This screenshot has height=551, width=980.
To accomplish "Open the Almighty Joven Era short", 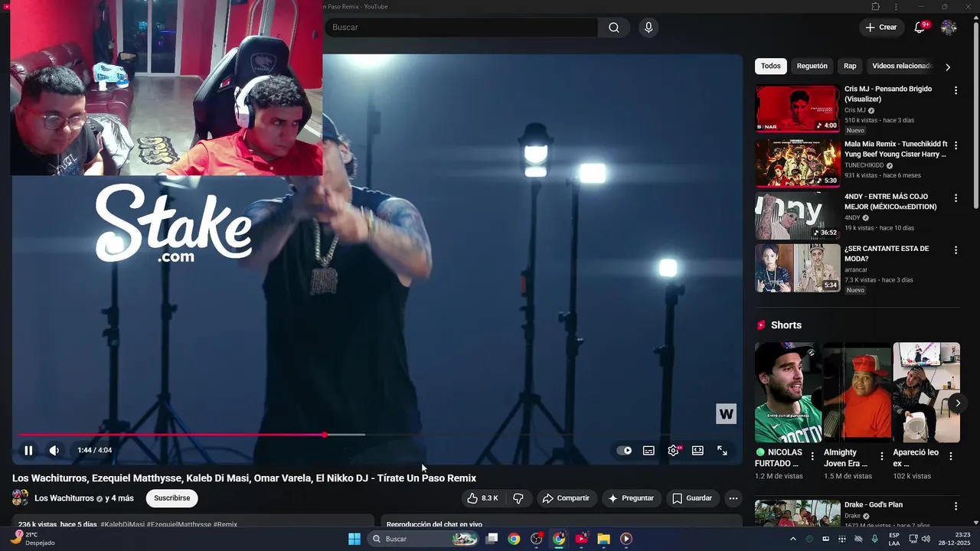I will (x=857, y=392).
